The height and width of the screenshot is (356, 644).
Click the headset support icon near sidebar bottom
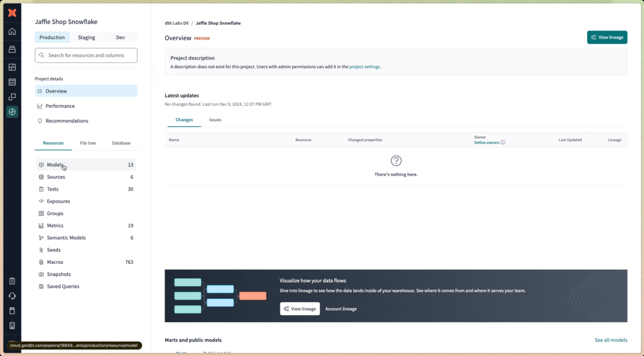12,296
